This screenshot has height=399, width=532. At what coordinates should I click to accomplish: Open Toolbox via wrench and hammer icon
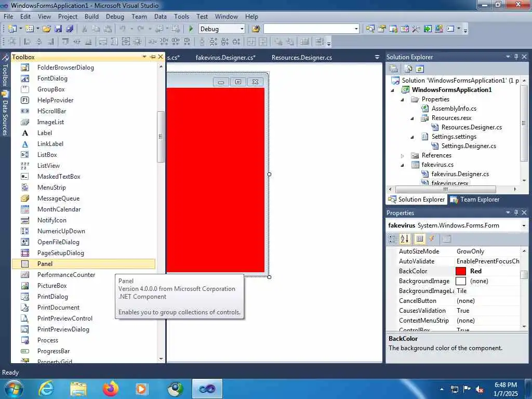coord(416,29)
